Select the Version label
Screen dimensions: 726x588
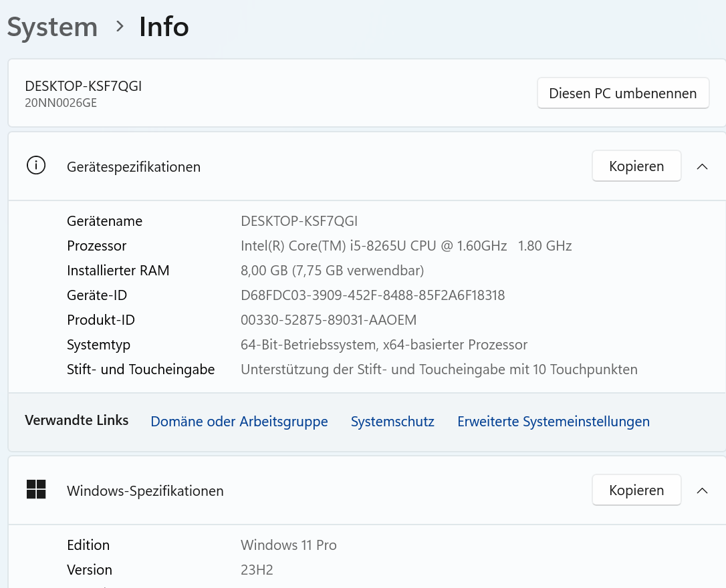pyautogui.click(x=90, y=570)
